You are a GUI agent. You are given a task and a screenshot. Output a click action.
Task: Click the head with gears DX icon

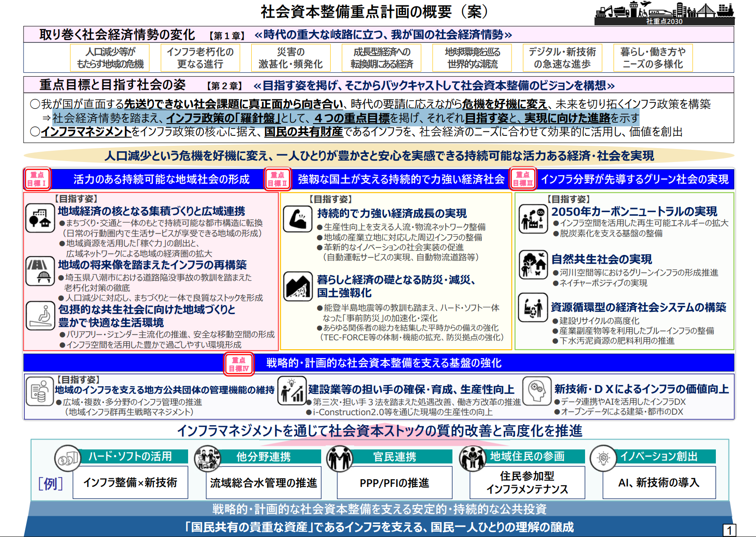point(536,391)
